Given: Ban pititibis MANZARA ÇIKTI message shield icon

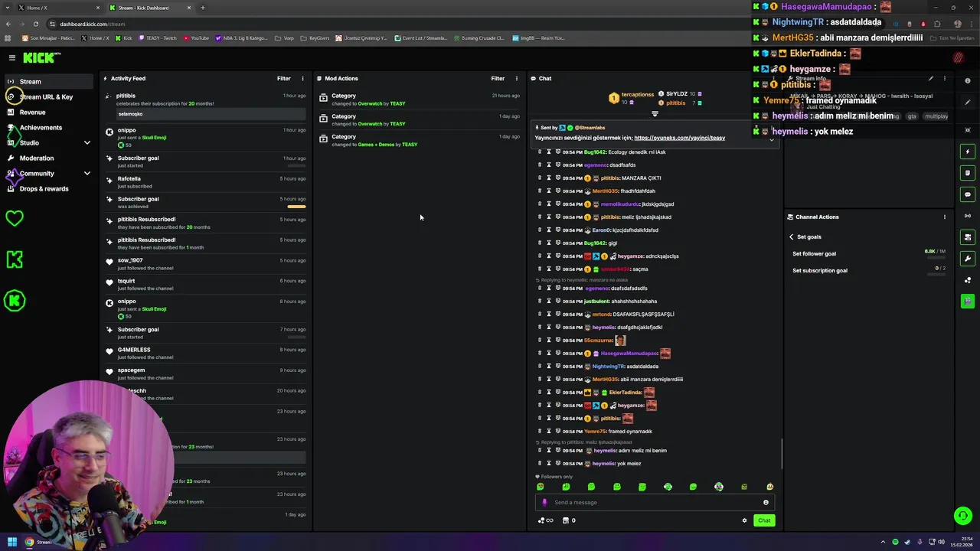Looking at the screenshot, I should (x=557, y=178).
